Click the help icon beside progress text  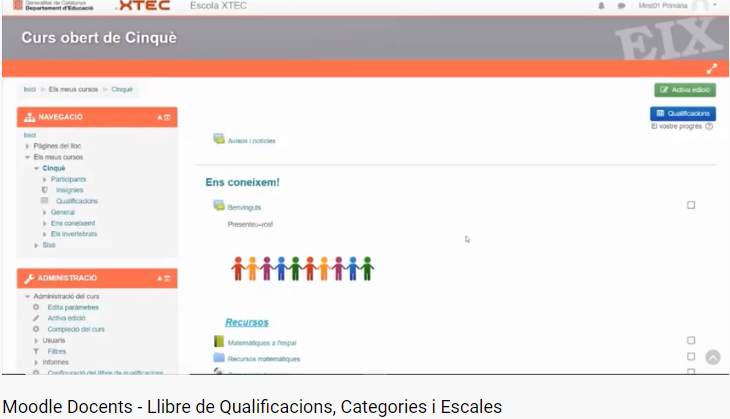point(709,127)
